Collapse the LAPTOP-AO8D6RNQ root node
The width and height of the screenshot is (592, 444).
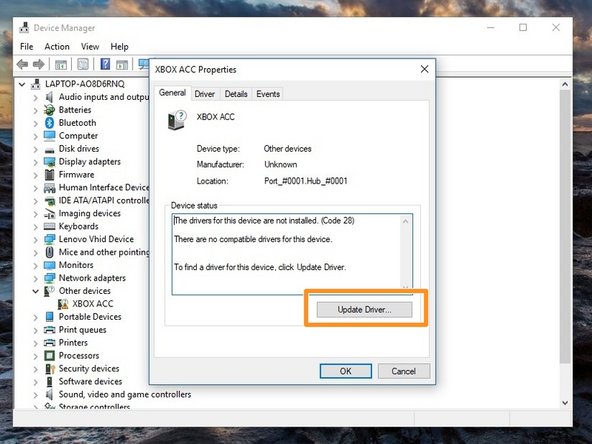pos(22,84)
